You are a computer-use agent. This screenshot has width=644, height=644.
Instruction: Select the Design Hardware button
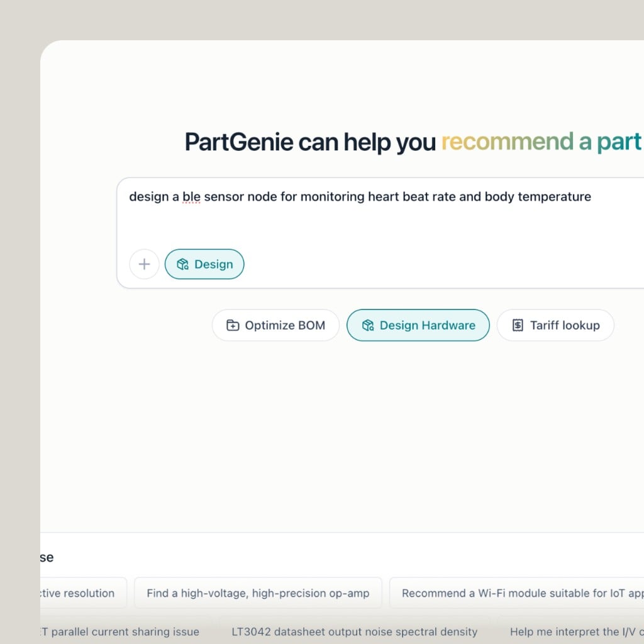pyautogui.click(x=418, y=325)
